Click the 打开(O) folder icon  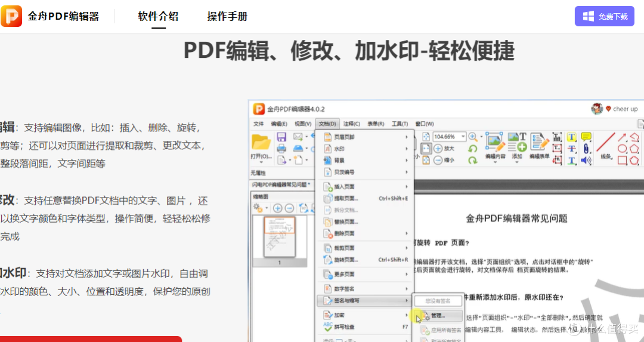click(261, 143)
